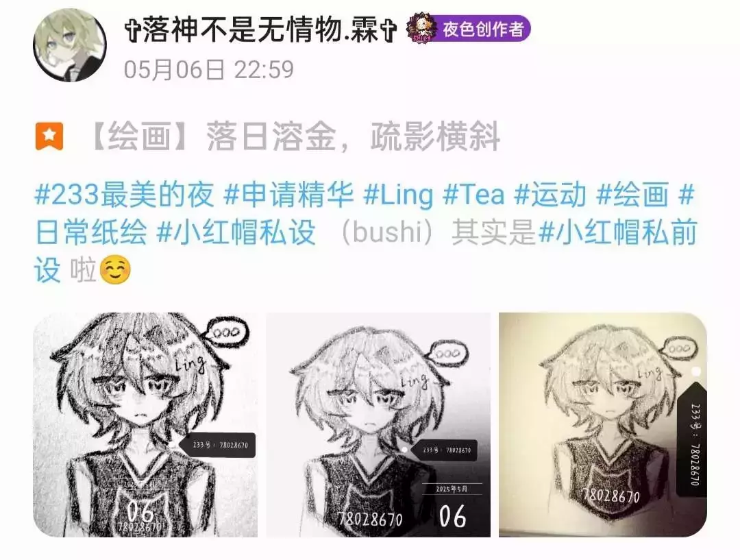Tap the #绘画 hashtag
This screenshot has height=560, width=740.
pyautogui.click(x=632, y=195)
